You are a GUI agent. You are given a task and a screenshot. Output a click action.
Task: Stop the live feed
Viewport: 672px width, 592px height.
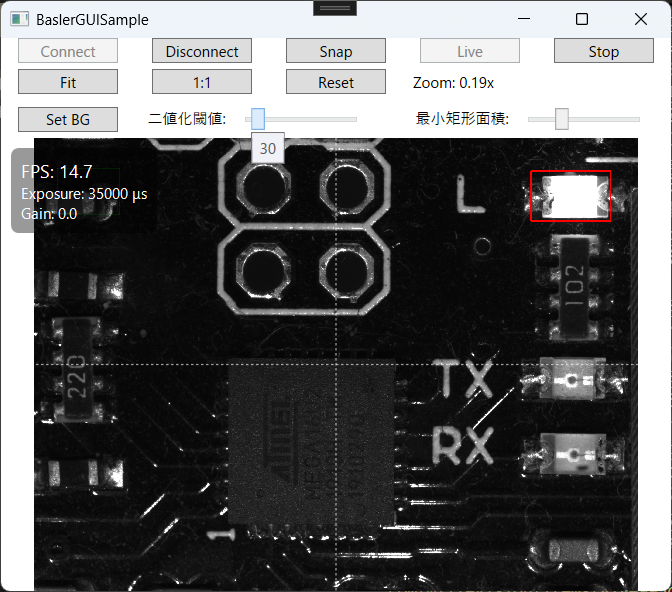click(x=604, y=51)
